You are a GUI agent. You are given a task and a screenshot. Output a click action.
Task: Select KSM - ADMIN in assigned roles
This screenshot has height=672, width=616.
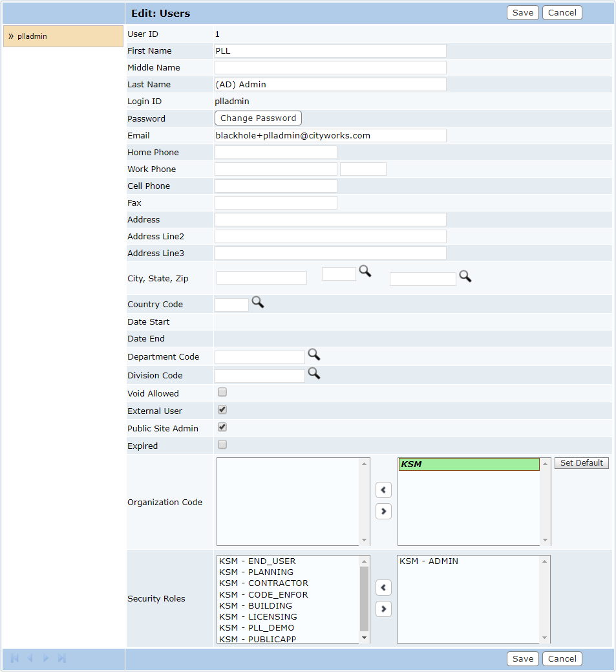429,561
